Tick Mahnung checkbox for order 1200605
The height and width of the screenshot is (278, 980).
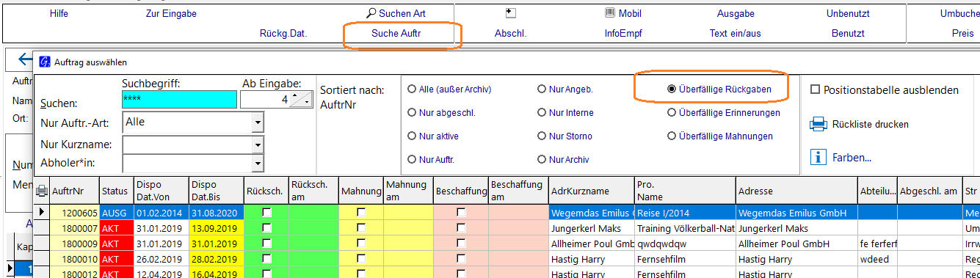pos(361,213)
